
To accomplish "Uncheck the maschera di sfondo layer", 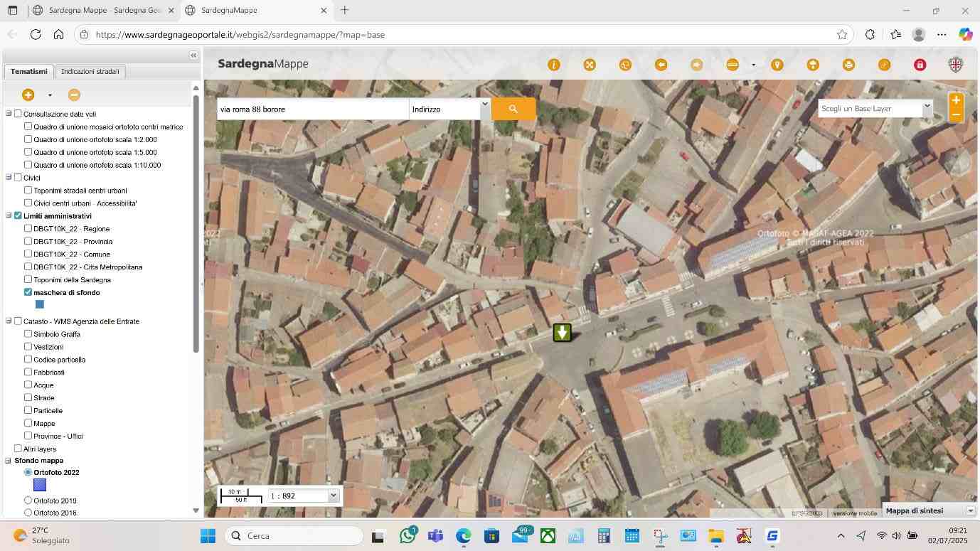I will point(28,292).
